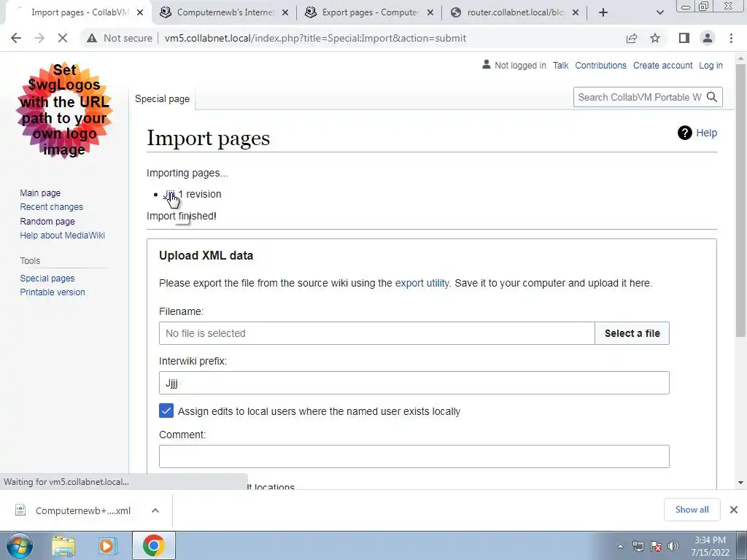Click the volume speaker tray icon

pos(673,546)
